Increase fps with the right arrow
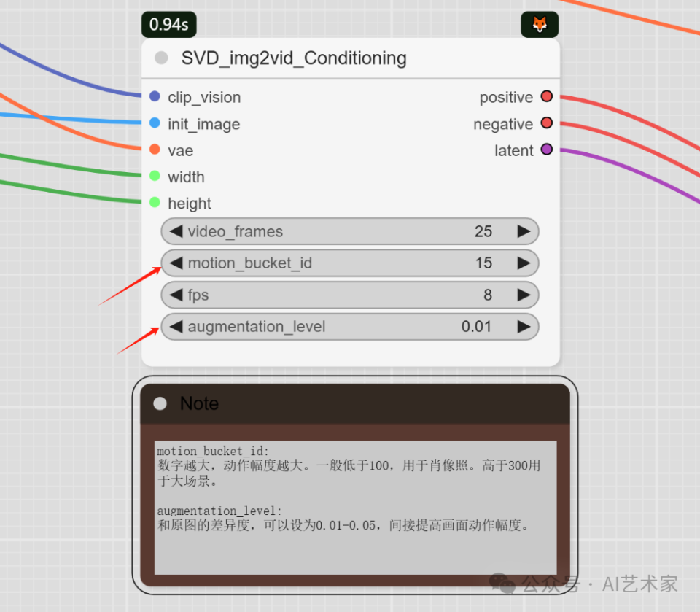The image size is (700, 612). click(524, 295)
